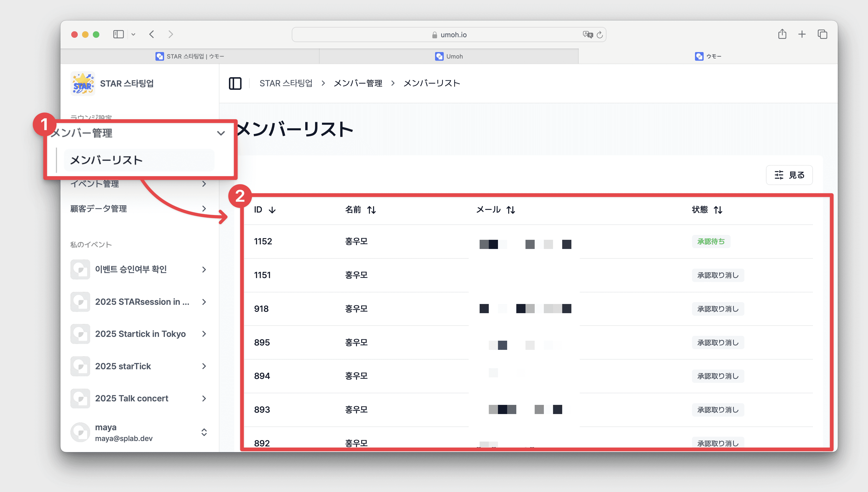Open 2025 Startick in Tokyo event
The image size is (868, 492).
click(x=140, y=334)
